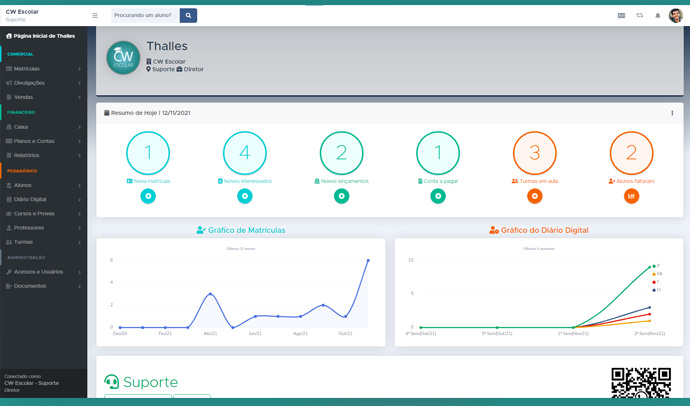Click the 'Procurando um aluno?' search field

point(144,16)
